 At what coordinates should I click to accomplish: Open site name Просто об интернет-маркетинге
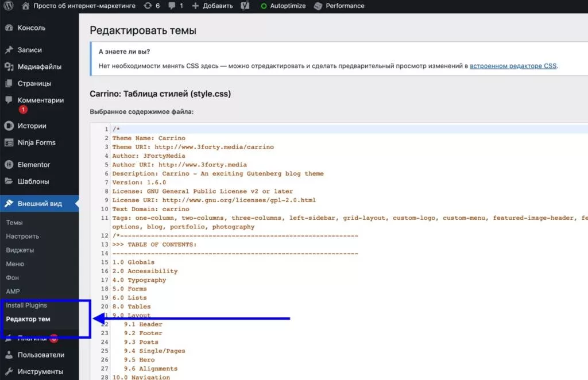point(84,6)
